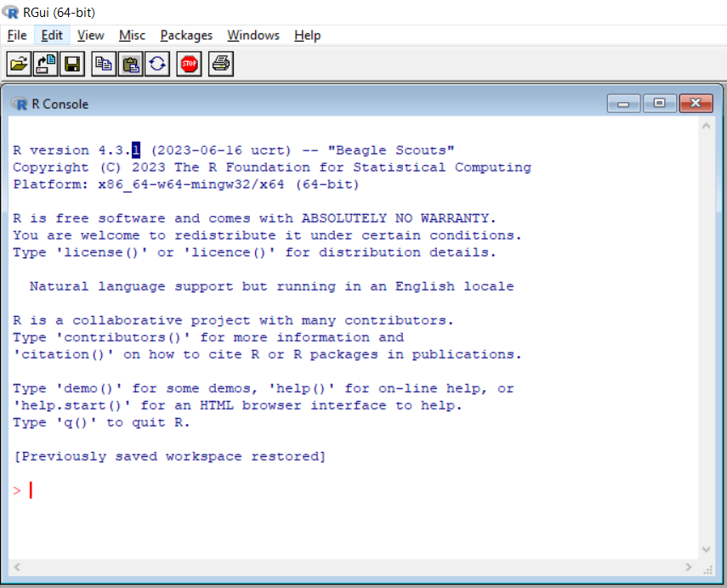
Task: Open the Edit menu
Action: (52, 35)
